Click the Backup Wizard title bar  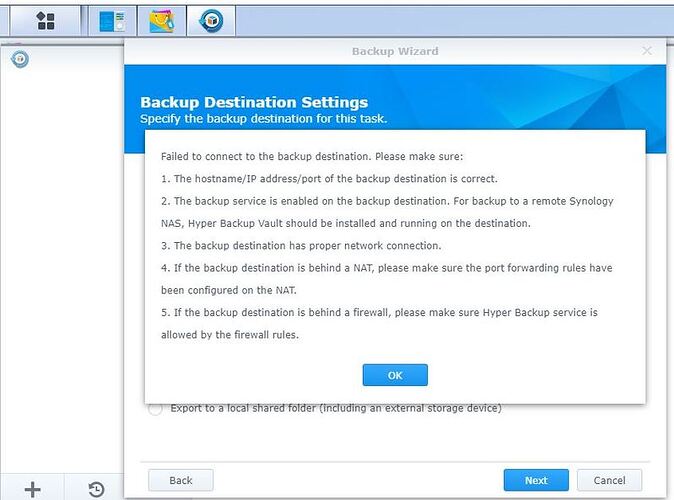(x=395, y=51)
